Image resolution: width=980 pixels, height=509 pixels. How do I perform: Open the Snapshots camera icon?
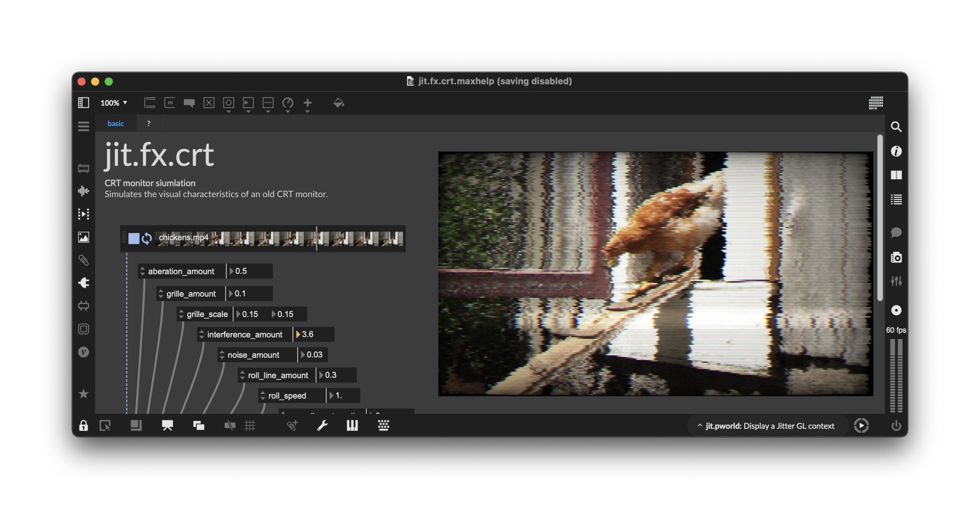(896, 258)
